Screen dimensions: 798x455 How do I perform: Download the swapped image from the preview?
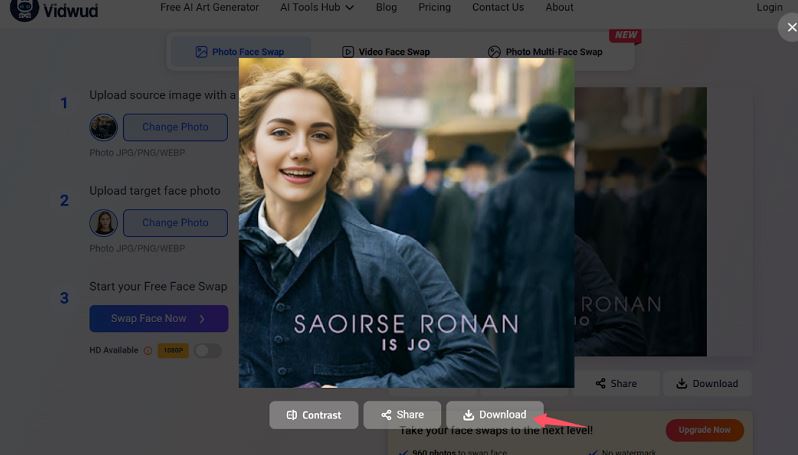(495, 415)
